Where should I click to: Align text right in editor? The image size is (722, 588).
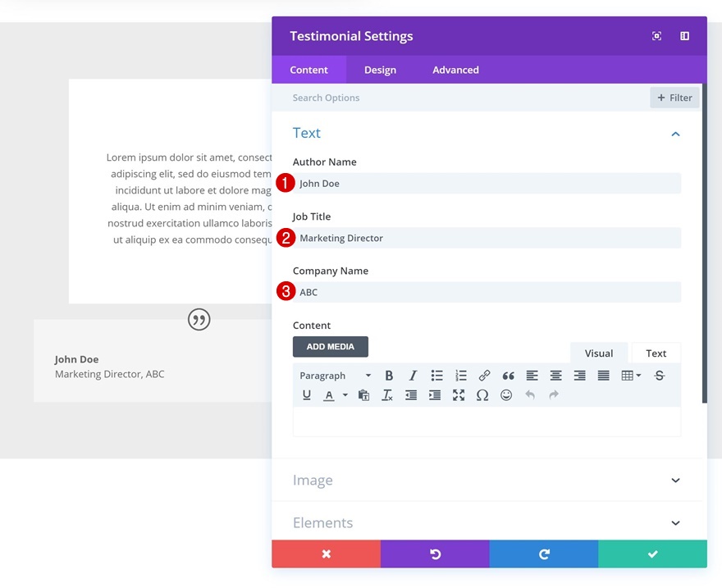click(580, 376)
